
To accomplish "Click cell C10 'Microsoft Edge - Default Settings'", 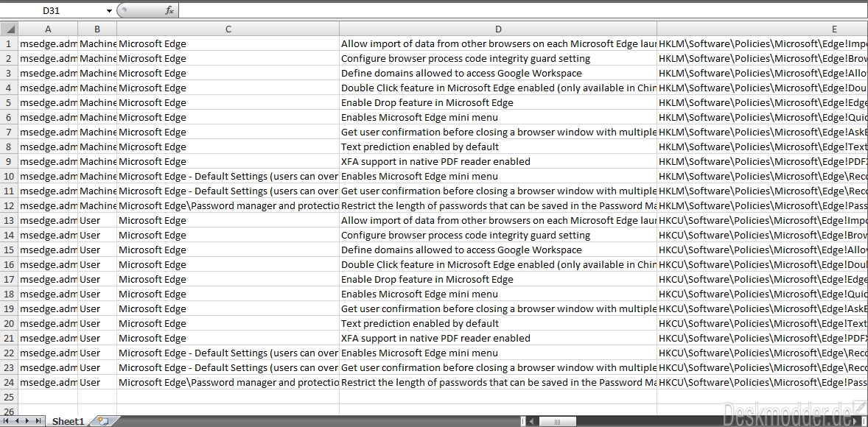I will 228,176.
